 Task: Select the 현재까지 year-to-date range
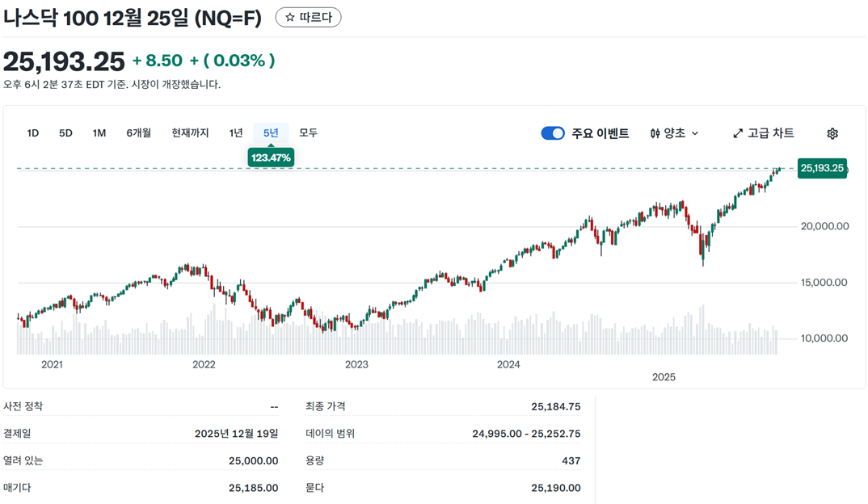coord(190,132)
